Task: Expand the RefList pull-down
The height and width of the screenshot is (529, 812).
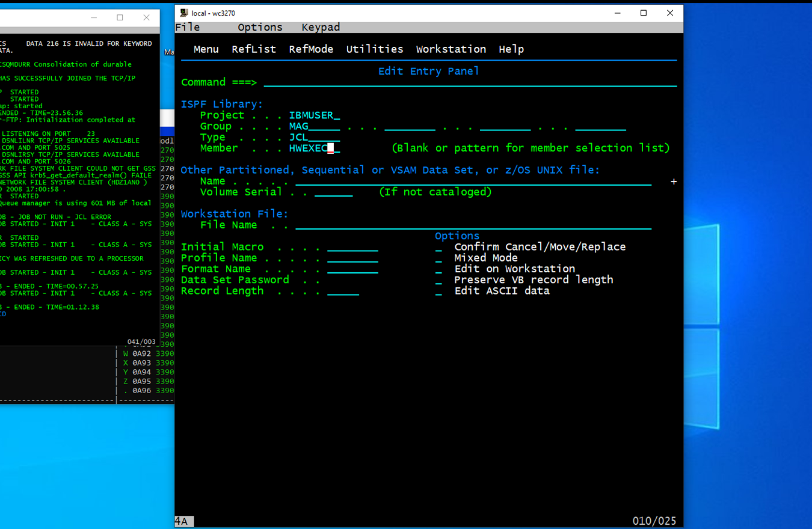Action: 254,49
